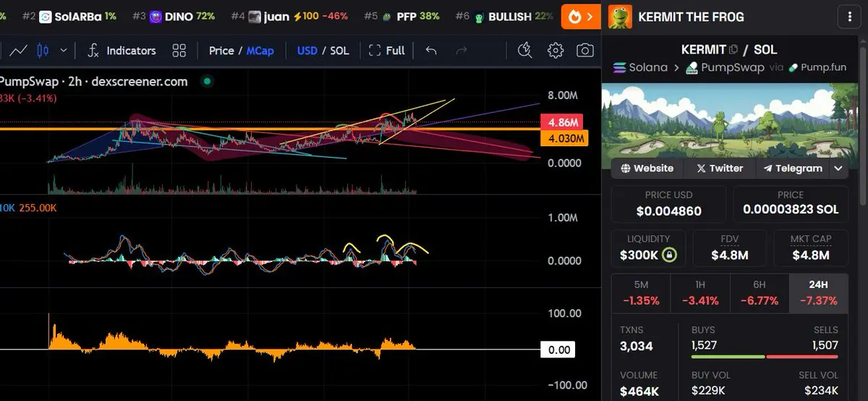Open the three-dot options menu
Image resolution: width=868 pixels, height=401 pixels.
tap(848, 17)
